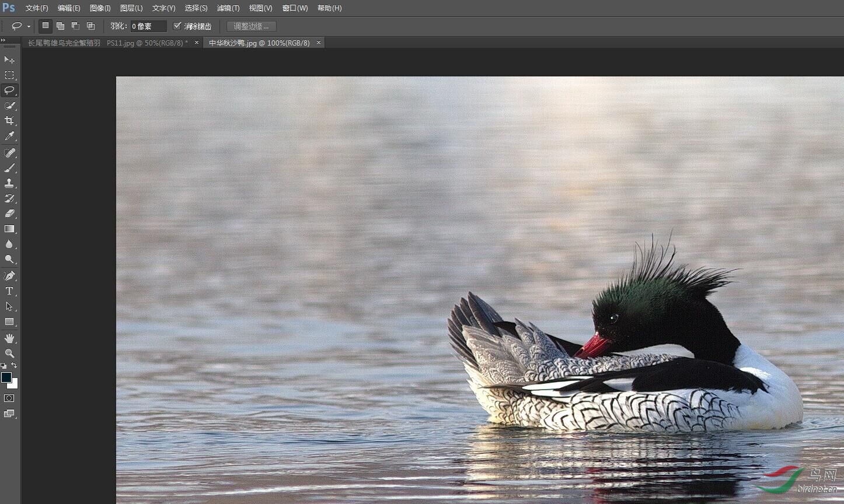
Task: Select the Crop tool
Action: click(9, 121)
